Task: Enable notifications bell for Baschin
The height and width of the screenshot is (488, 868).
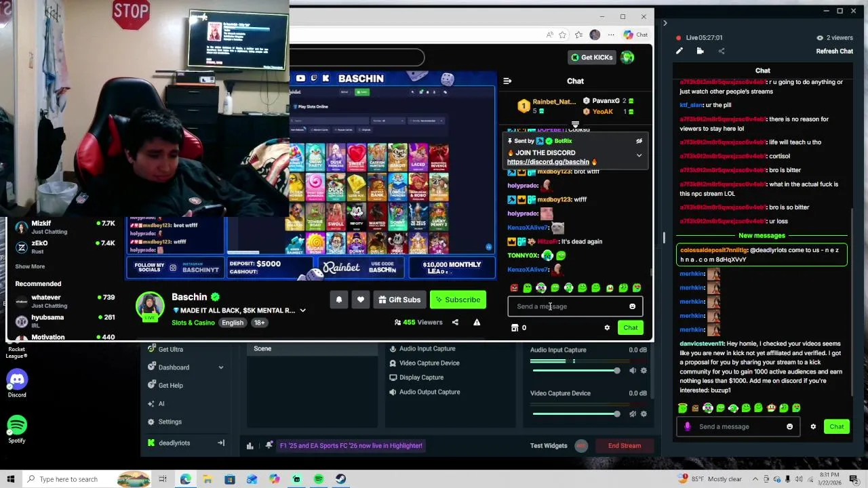Action: click(x=339, y=300)
